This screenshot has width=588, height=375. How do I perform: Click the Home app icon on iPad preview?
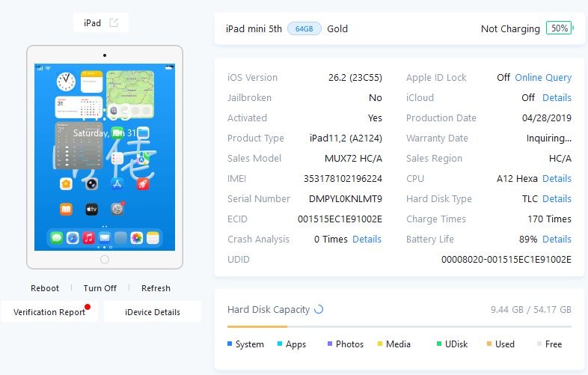(66, 184)
